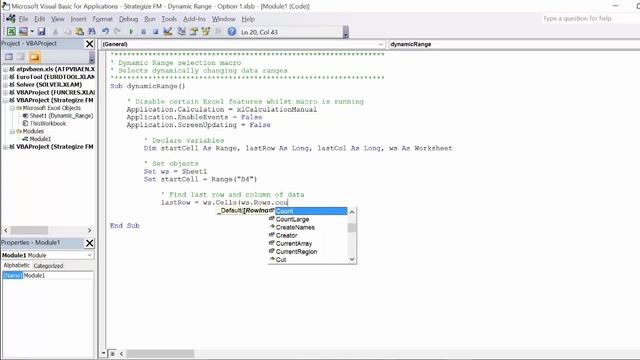Expand the VBAProject (FUNCRES.XLAM) node
The height and width of the screenshot is (360, 640).
pyautogui.click(x=5, y=93)
